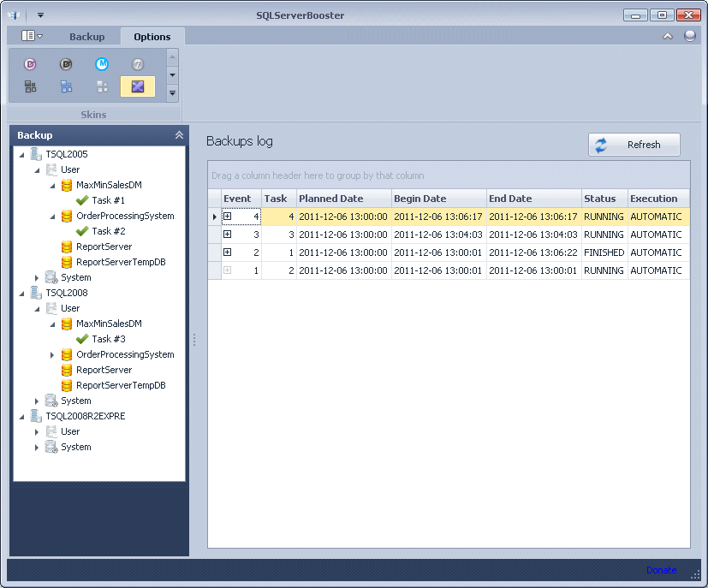
Task: Expand the full skins gallery dropdown
Action: pyautogui.click(x=172, y=93)
